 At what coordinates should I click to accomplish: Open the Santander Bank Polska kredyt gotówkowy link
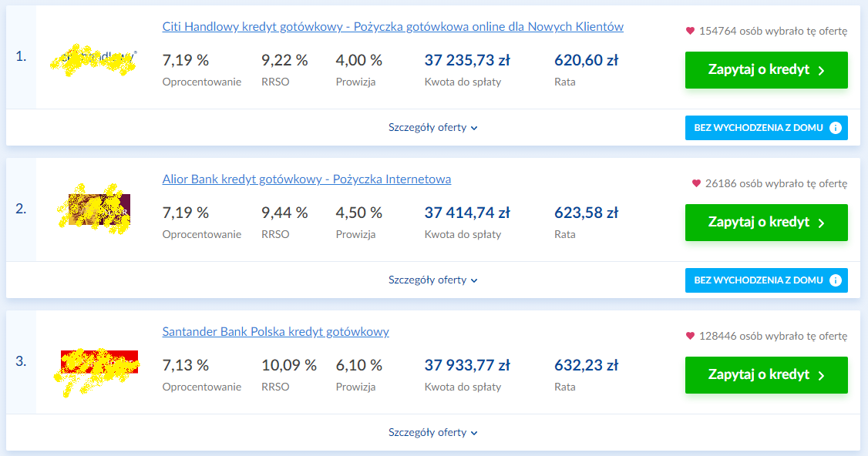point(275,332)
